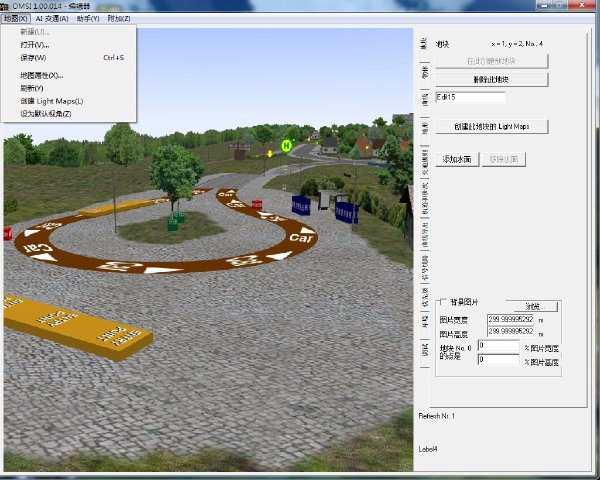Select the yellow arrow marker in viewport

tap(270, 154)
